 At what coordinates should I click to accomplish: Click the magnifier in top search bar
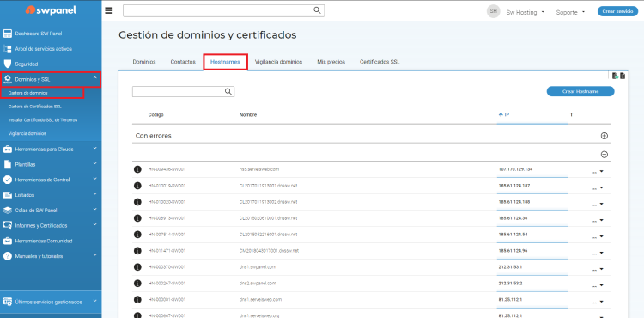317,10
